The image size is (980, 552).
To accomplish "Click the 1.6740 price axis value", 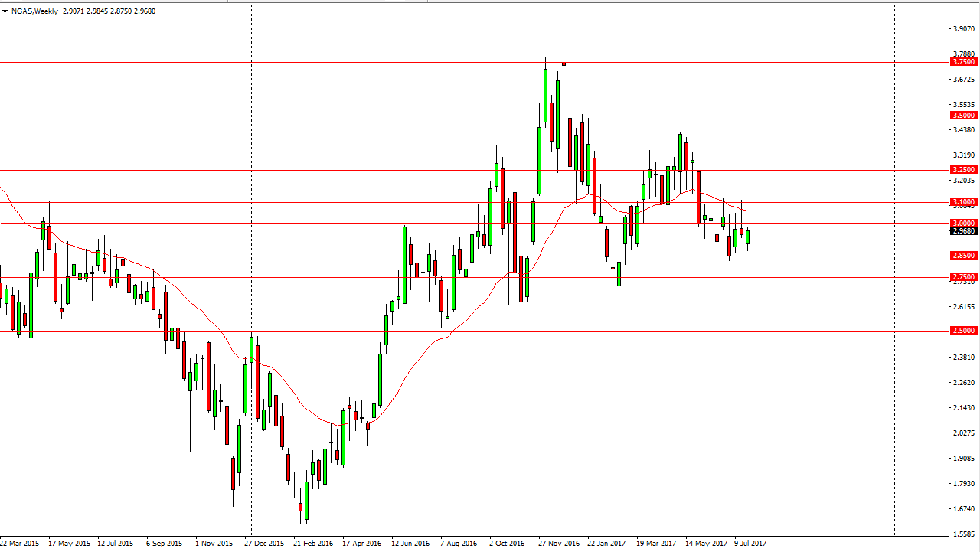I will (963, 509).
